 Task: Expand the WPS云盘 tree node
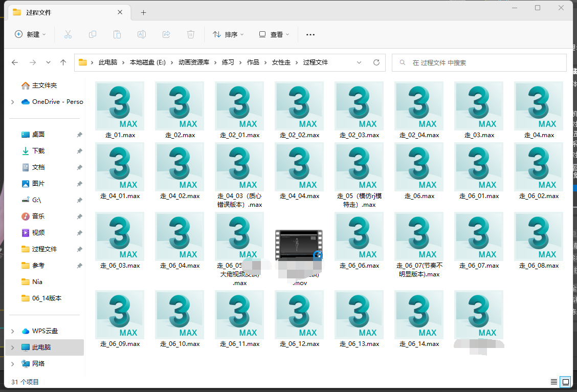tap(13, 331)
